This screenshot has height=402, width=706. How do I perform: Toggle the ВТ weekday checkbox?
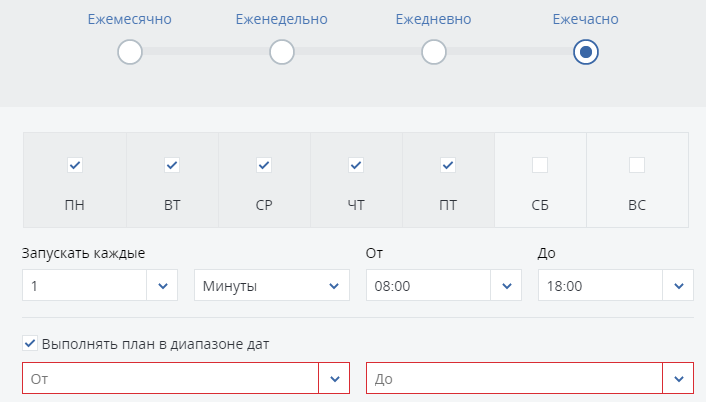[x=172, y=165]
